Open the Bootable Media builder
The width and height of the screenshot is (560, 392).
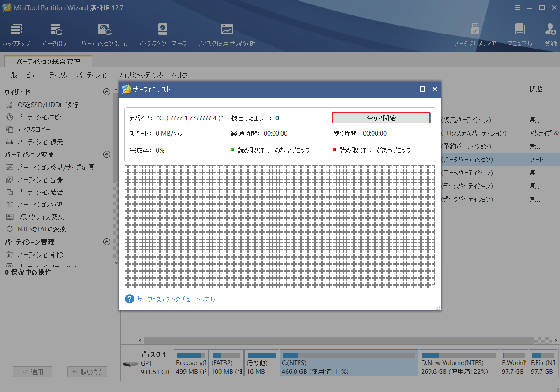(475, 35)
